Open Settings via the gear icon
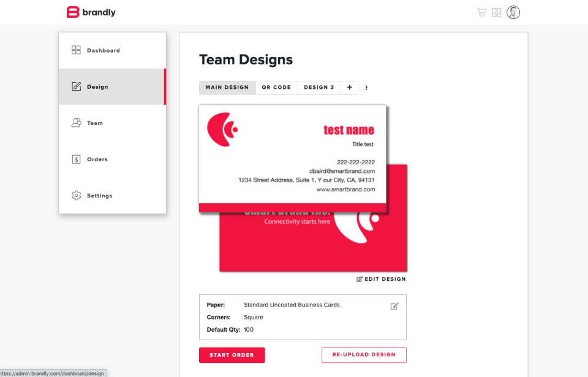 (x=75, y=195)
